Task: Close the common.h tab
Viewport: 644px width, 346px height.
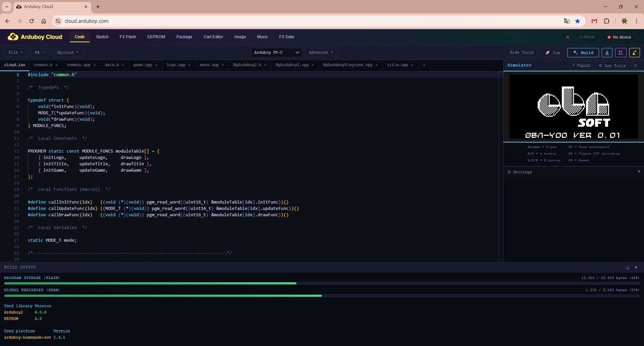Action: (x=56, y=65)
